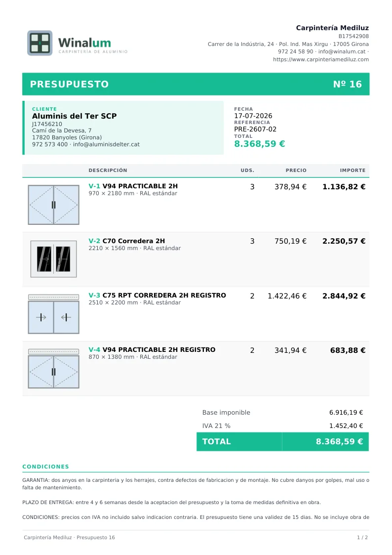Click the CONDICIONES section heading
Image resolution: width=392 pixels, height=555 pixels.
pos(45,467)
